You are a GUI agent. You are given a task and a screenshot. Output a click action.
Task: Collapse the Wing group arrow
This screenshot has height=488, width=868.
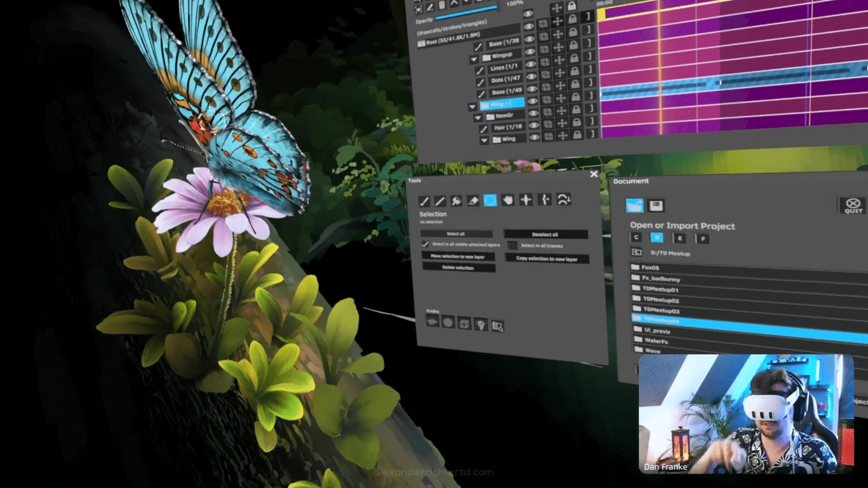click(484, 139)
